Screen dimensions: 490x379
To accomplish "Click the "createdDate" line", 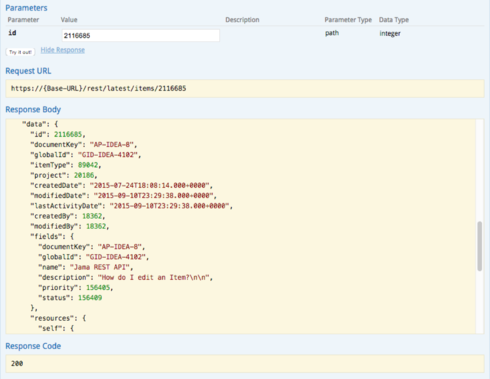I will [x=122, y=185].
